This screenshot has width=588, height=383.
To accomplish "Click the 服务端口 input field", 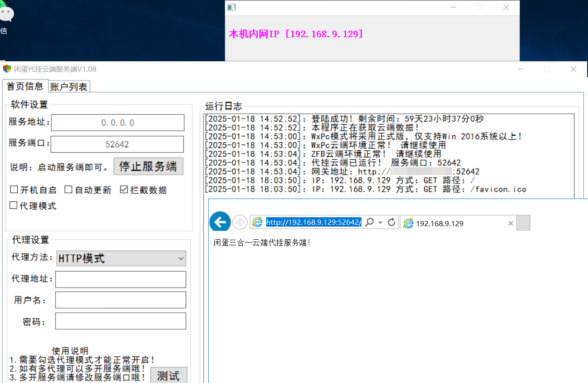I will point(117,144).
